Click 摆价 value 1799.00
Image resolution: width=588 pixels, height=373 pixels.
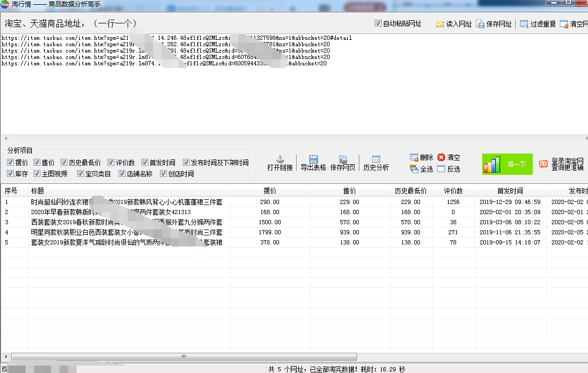270,232
